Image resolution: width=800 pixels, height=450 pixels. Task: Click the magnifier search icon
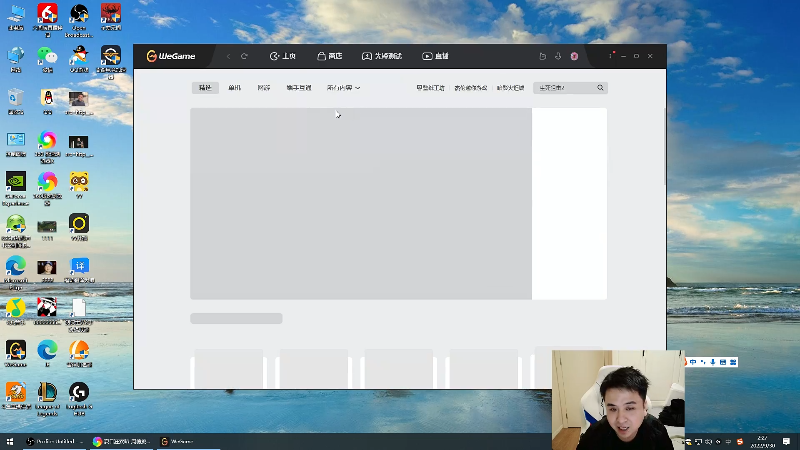(601, 88)
